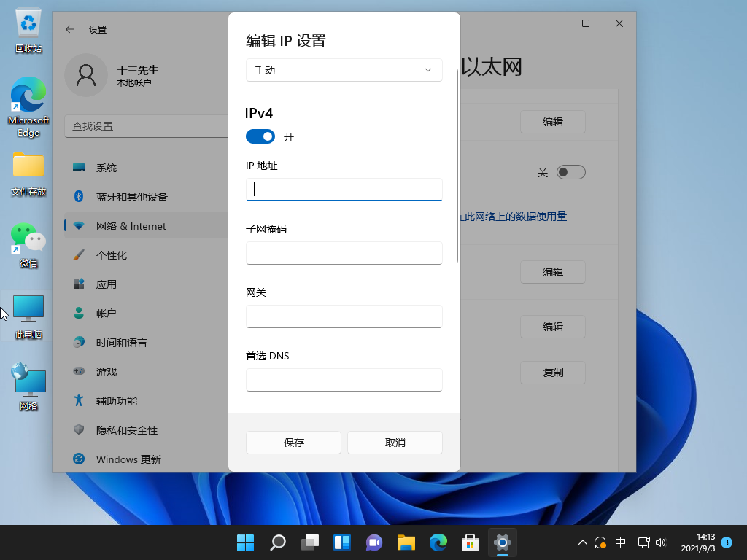Click the 保存 button in the dialog

click(293, 442)
